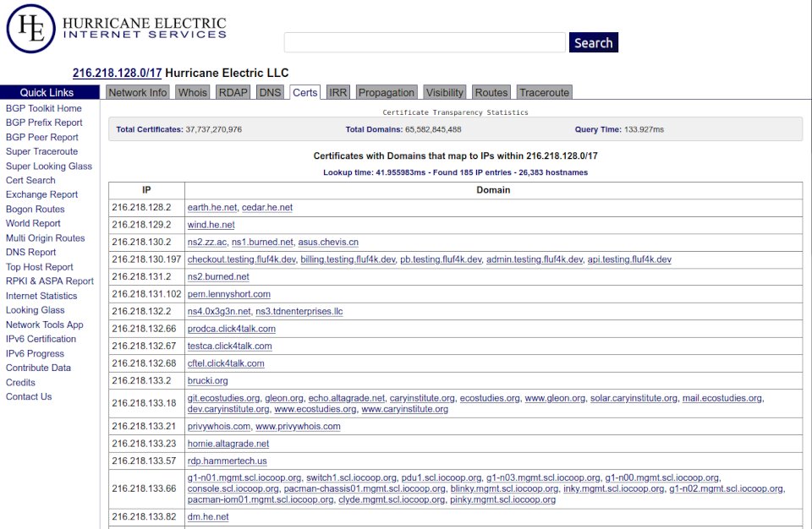The image size is (812, 529).
Task: Go to Top Host Report
Action: coord(40,267)
